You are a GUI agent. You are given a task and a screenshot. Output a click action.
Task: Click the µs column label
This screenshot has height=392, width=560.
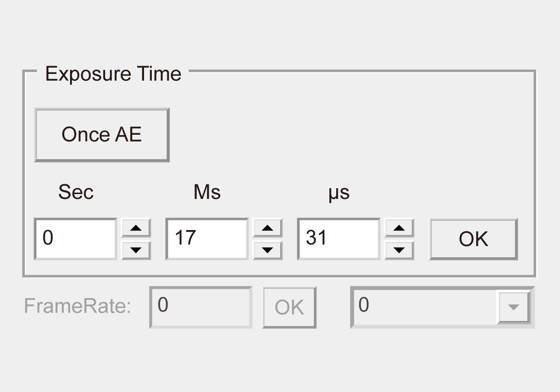tap(339, 193)
